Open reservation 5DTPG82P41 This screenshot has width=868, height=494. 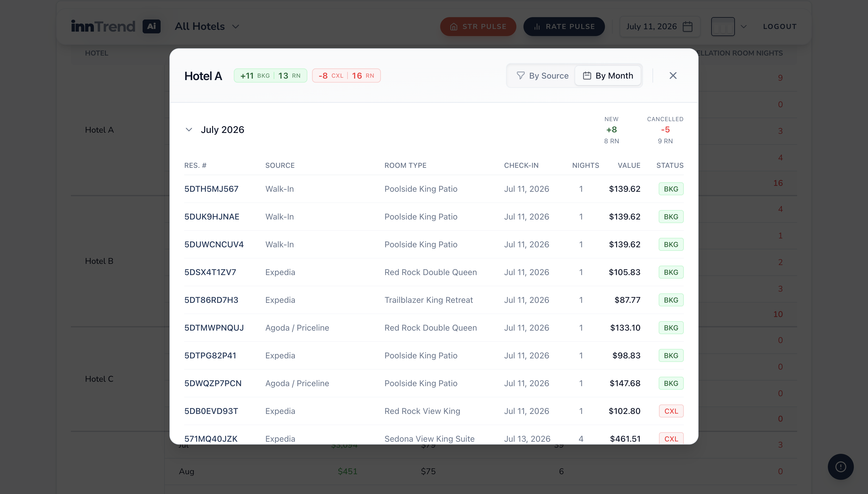[210, 355]
